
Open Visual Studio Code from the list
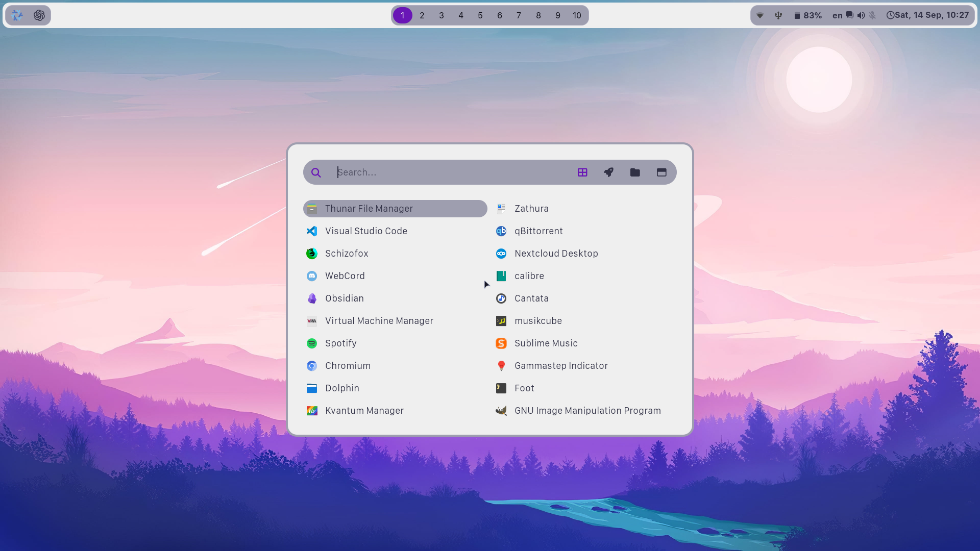(x=395, y=231)
